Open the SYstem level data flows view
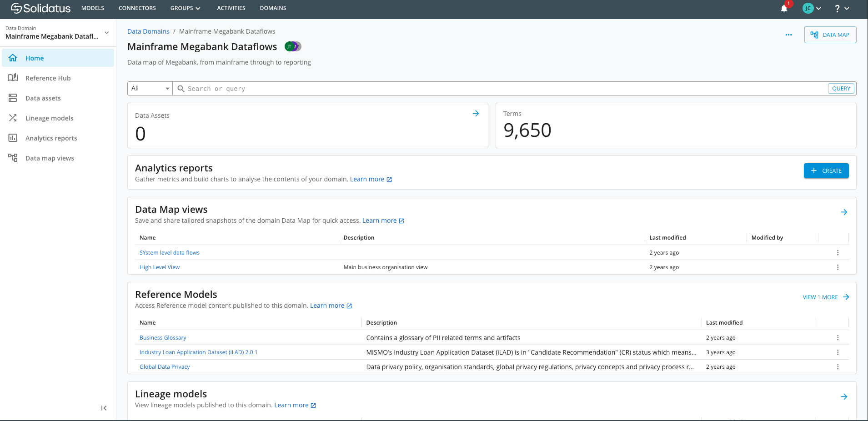Image resolution: width=868 pixels, height=421 pixels. (x=170, y=253)
